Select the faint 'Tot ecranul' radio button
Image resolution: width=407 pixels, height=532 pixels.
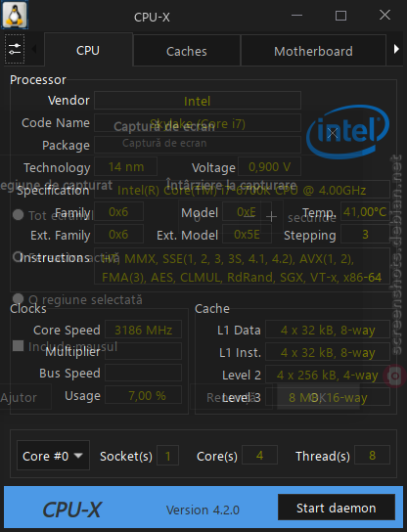[x=18, y=215]
